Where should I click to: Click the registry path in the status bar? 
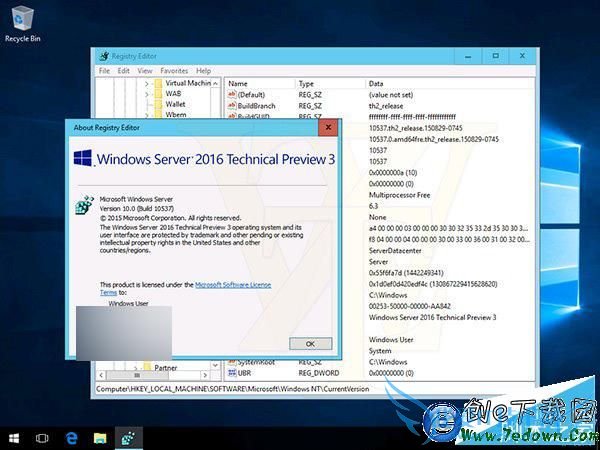pos(233,389)
